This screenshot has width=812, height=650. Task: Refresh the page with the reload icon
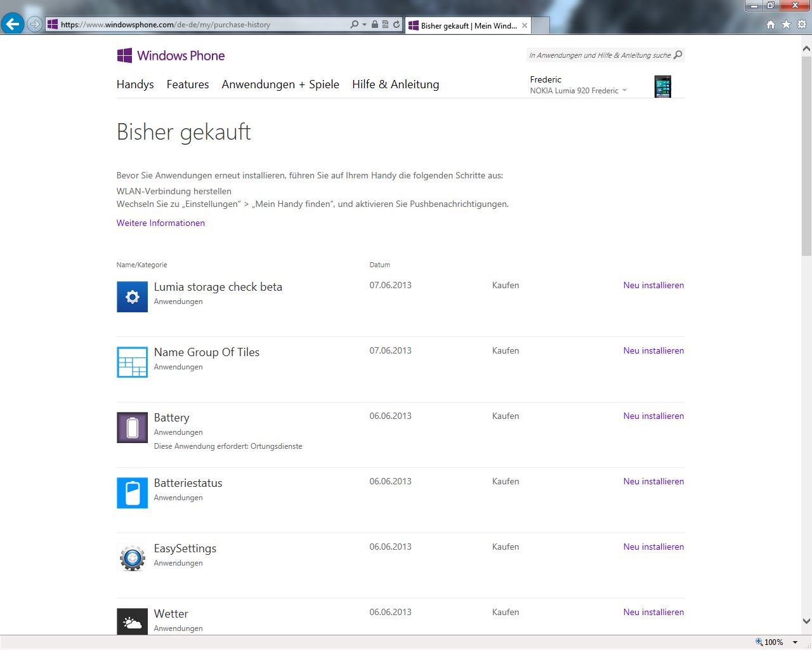tap(396, 24)
